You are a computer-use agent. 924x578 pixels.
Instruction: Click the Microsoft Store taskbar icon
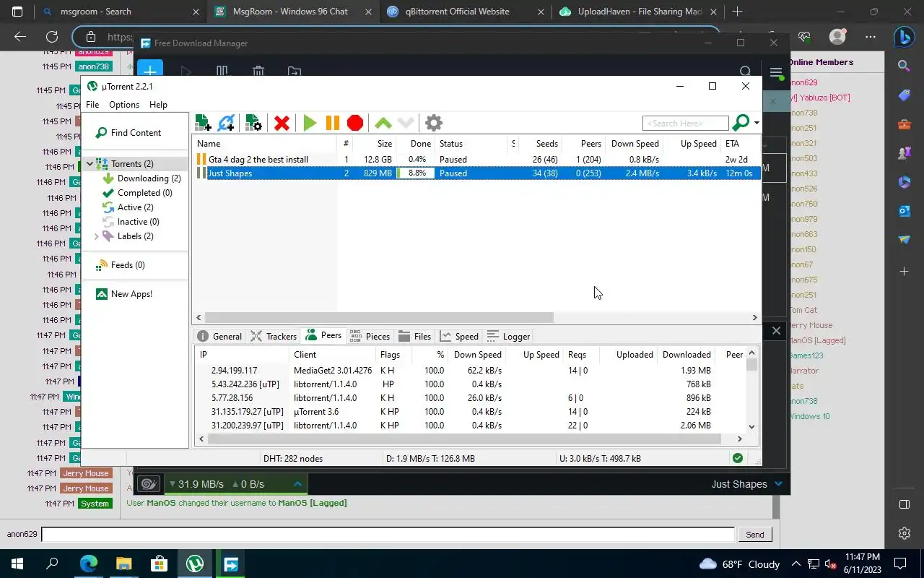click(x=159, y=564)
